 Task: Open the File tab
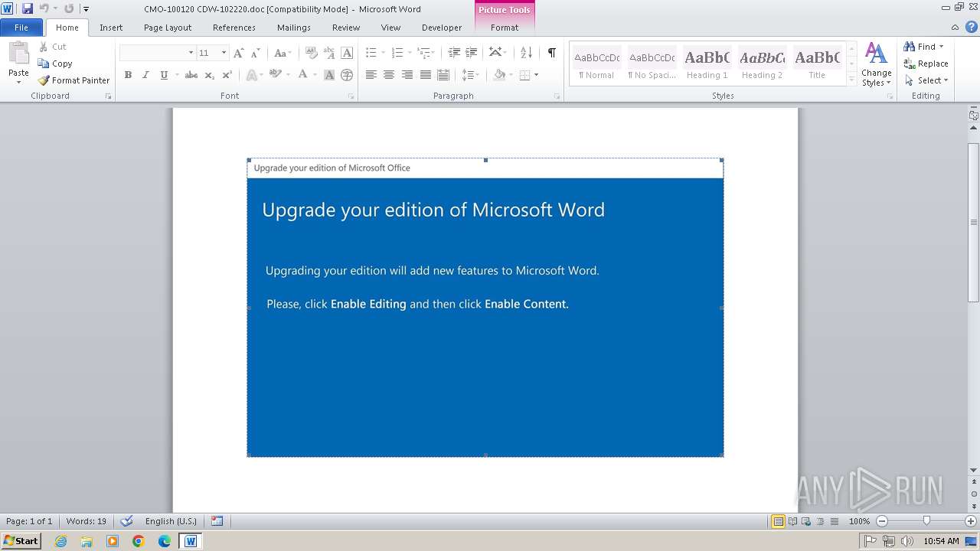coord(21,28)
